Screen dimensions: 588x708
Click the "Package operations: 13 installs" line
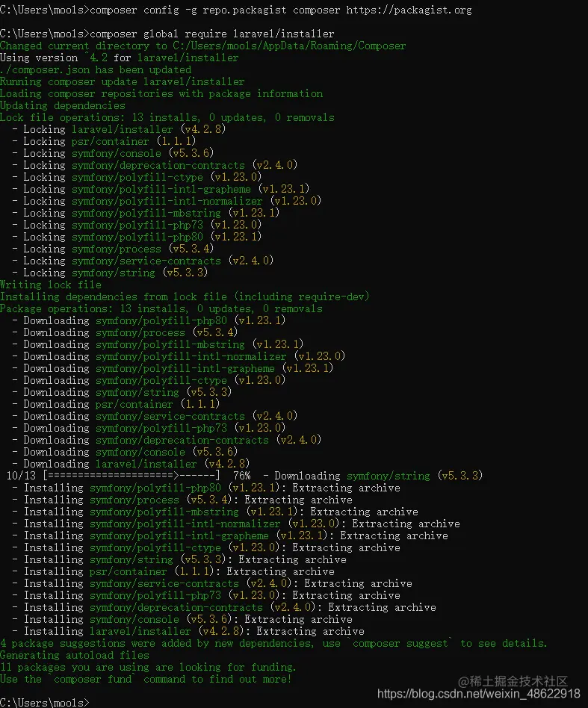click(161, 308)
